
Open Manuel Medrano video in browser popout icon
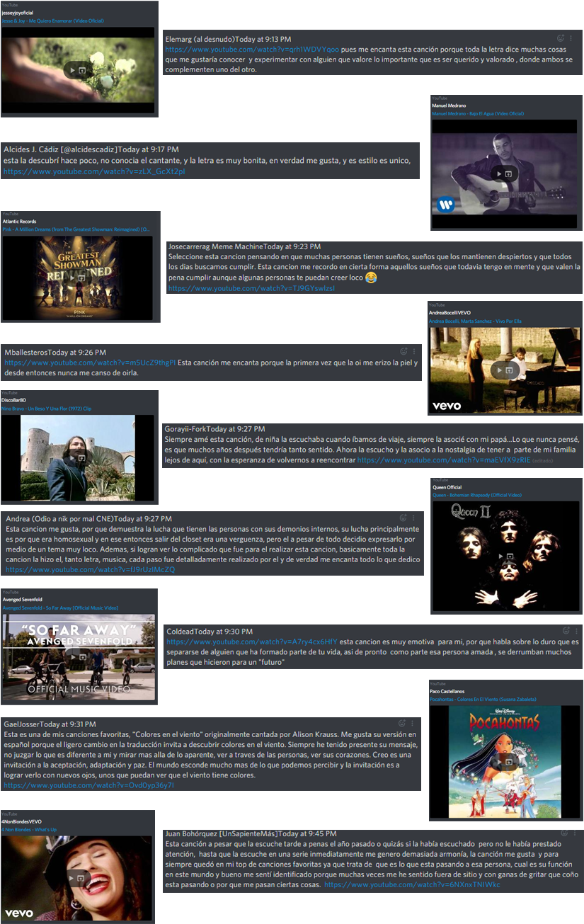click(508, 174)
